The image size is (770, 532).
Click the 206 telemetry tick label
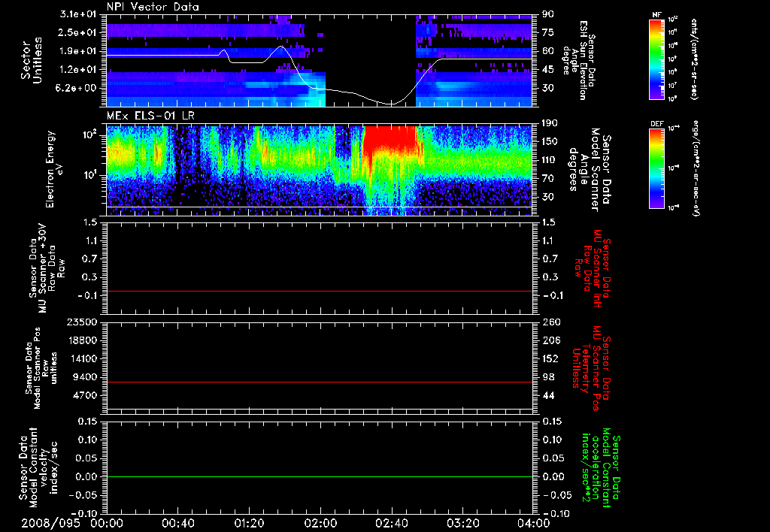[550, 340]
